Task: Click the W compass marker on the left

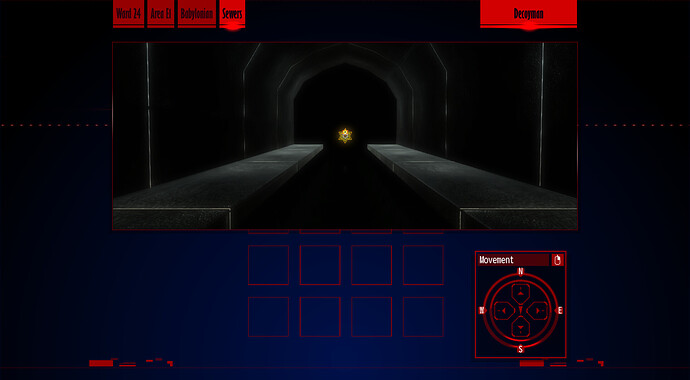Action: [482, 311]
